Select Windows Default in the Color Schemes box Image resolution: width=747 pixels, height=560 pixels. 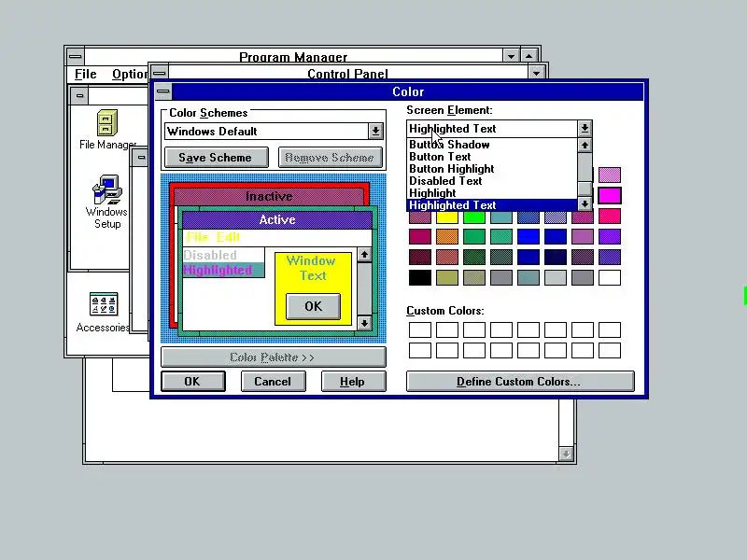[x=266, y=132]
